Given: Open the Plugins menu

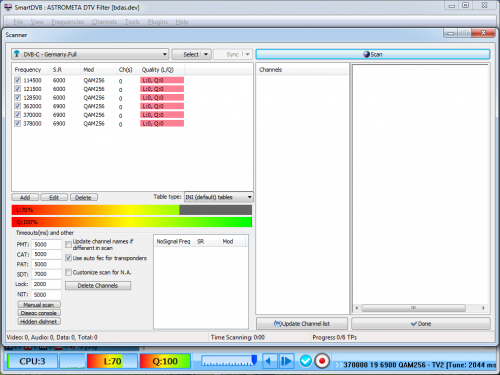Looking at the screenshot, I should [x=157, y=22].
